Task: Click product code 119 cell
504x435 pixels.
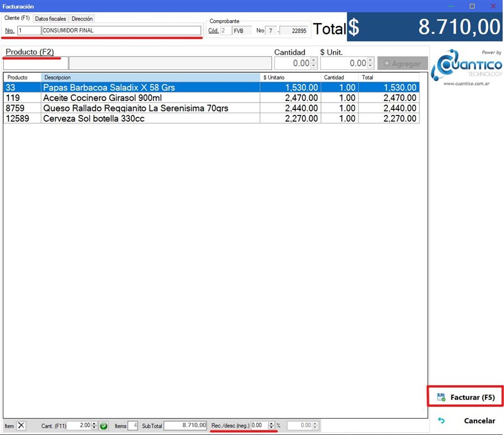Action: tap(22, 98)
